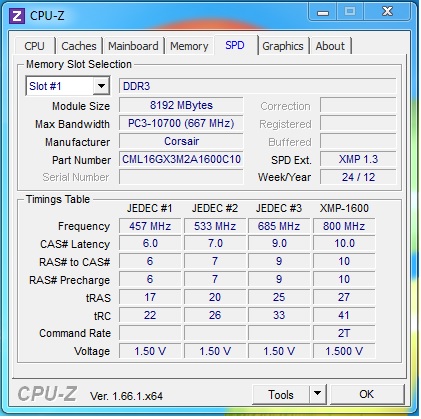This screenshot has width=421, height=419.
Task: Click the empty Serial Number field
Action: tap(181, 177)
